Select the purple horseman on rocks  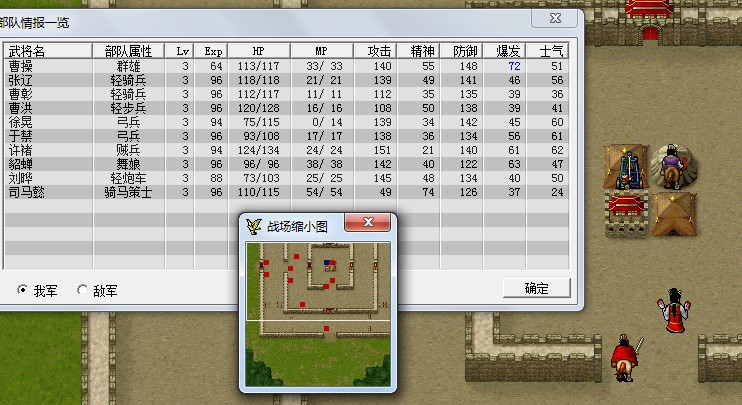tap(673, 167)
